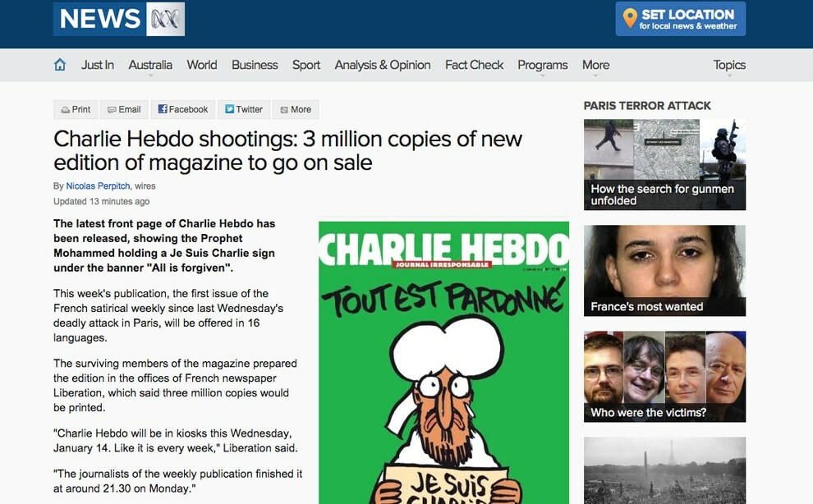Click the location pin Set Location button

click(680, 19)
